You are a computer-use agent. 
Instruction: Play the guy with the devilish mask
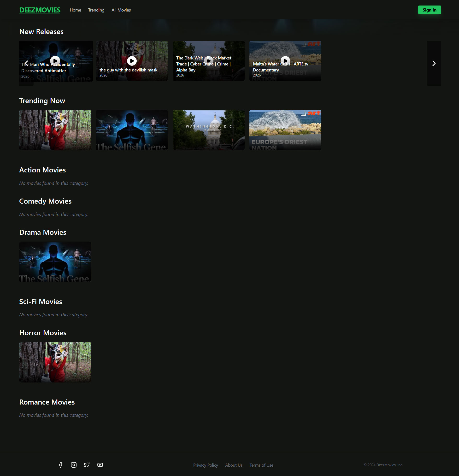tap(132, 61)
